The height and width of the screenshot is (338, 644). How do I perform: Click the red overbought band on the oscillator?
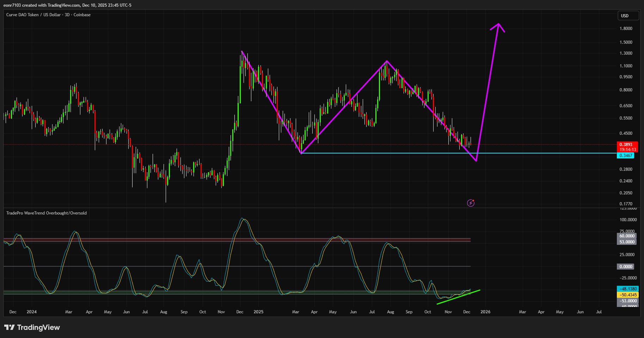pyautogui.click(x=237, y=240)
